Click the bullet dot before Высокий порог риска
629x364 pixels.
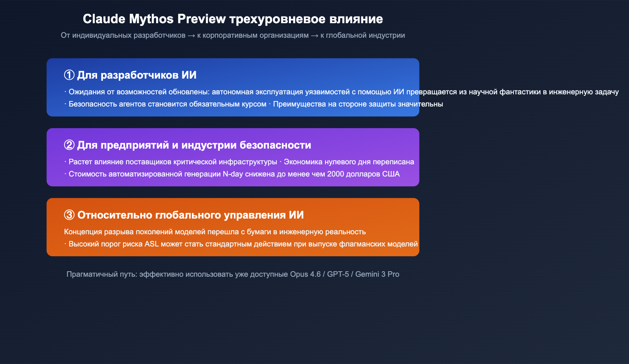(x=65, y=244)
